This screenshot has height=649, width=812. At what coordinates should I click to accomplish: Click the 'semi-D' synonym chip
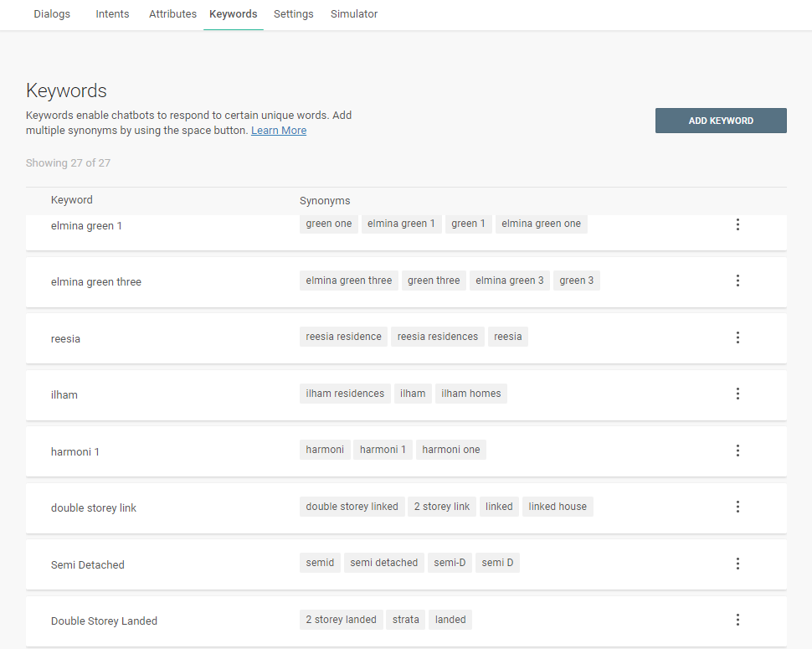pos(450,563)
